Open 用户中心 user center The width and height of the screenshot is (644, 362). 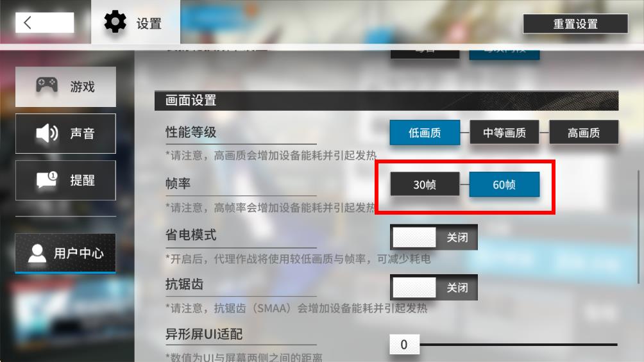click(65, 253)
